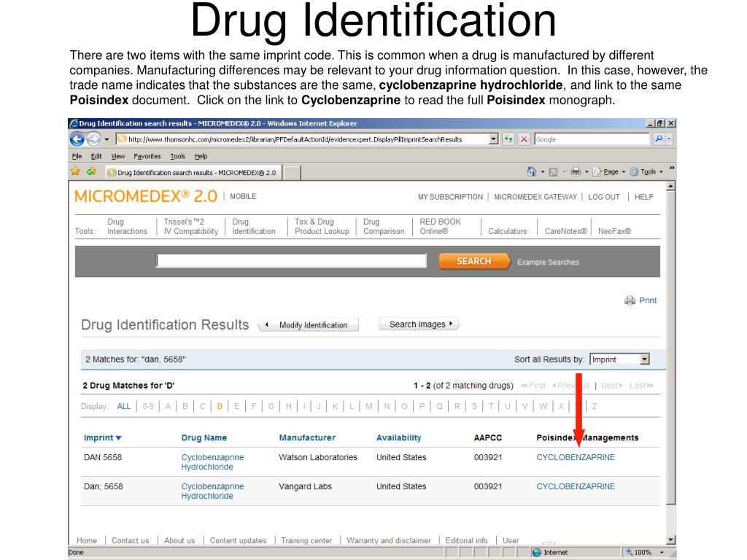The height and width of the screenshot is (560, 747).
Task: Click the Google search magnifier icon
Action: point(659,139)
